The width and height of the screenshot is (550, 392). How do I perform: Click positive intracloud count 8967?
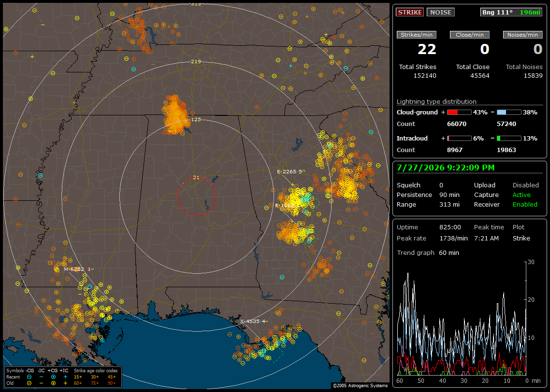(x=455, y=150)
